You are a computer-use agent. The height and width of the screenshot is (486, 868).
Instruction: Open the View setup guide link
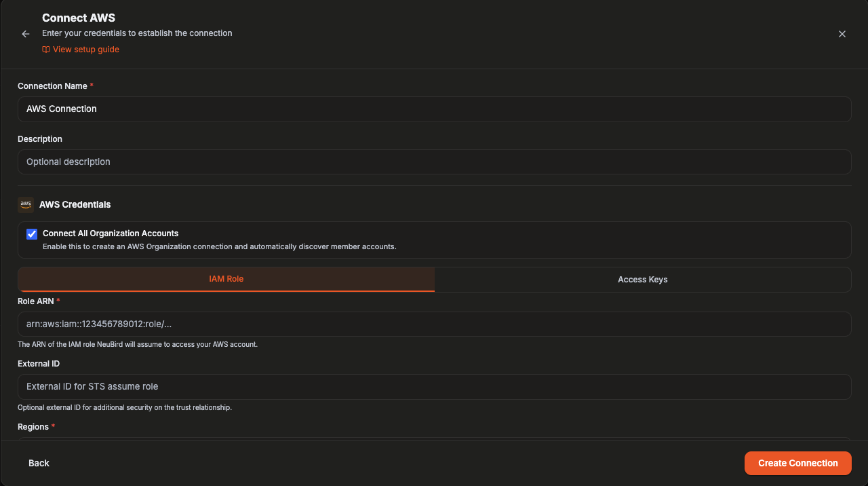click(x=81, y=50)
